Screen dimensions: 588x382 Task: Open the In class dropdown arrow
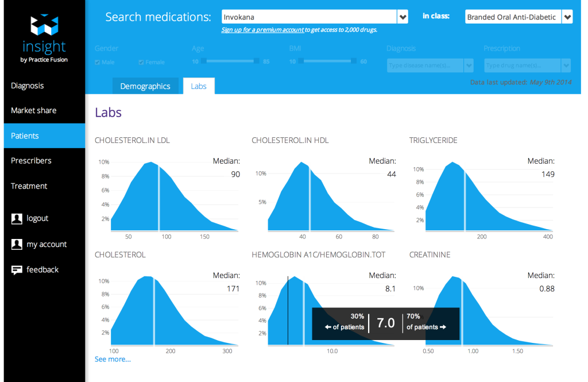567,17
